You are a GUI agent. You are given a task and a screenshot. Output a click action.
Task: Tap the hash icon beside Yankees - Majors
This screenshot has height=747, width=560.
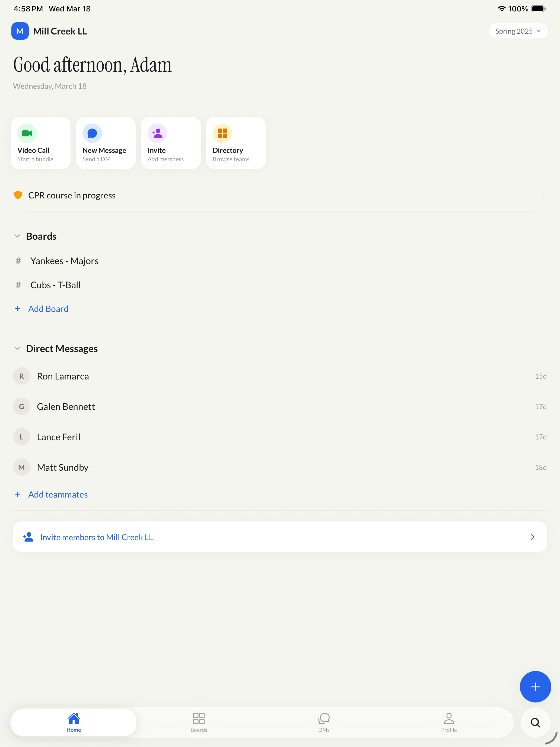click(18, 261)
